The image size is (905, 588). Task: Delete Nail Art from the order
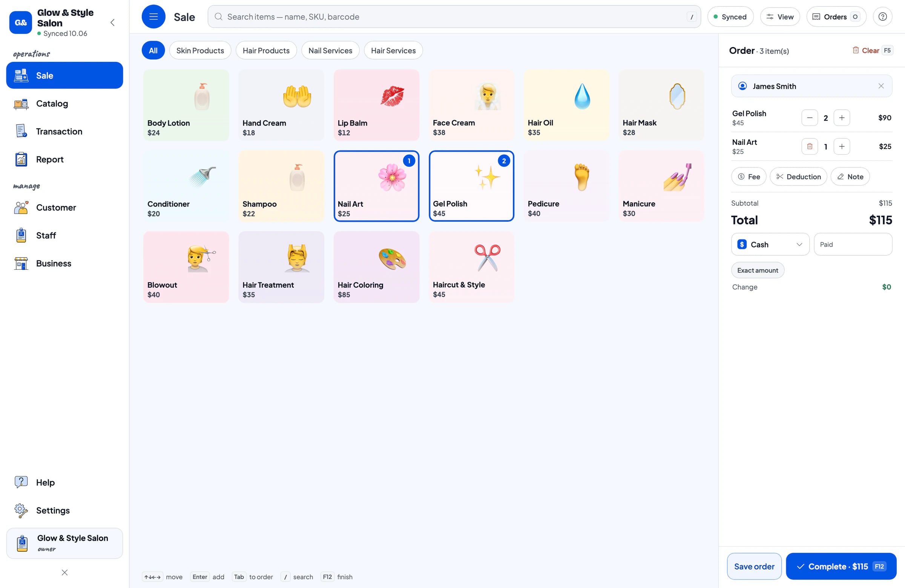[x=810, y=146]
